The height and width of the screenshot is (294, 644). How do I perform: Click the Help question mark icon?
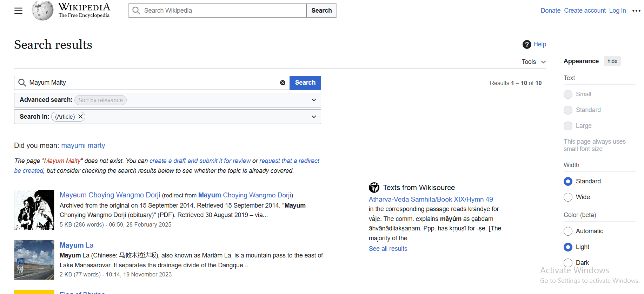[x=526, y=44]
